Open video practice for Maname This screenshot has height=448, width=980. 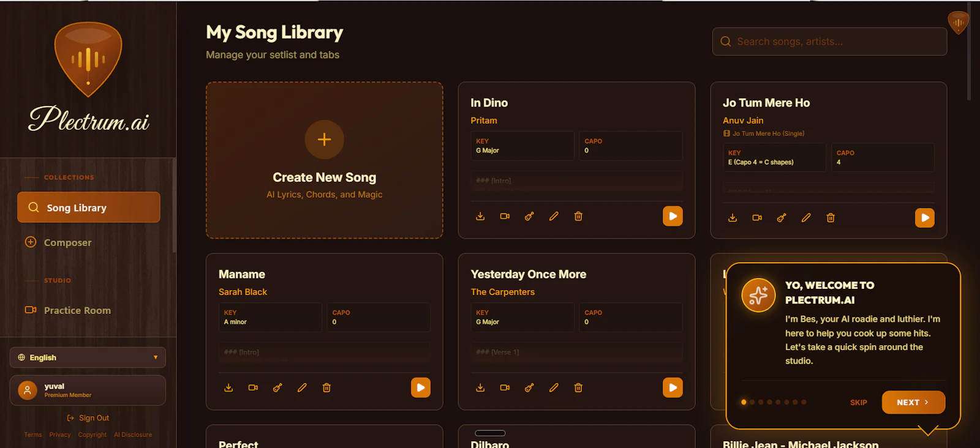tap(253, 387)
